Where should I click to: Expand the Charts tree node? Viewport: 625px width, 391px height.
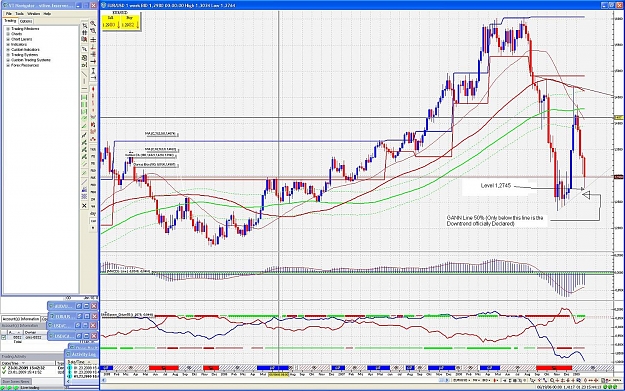click(8, 34)
